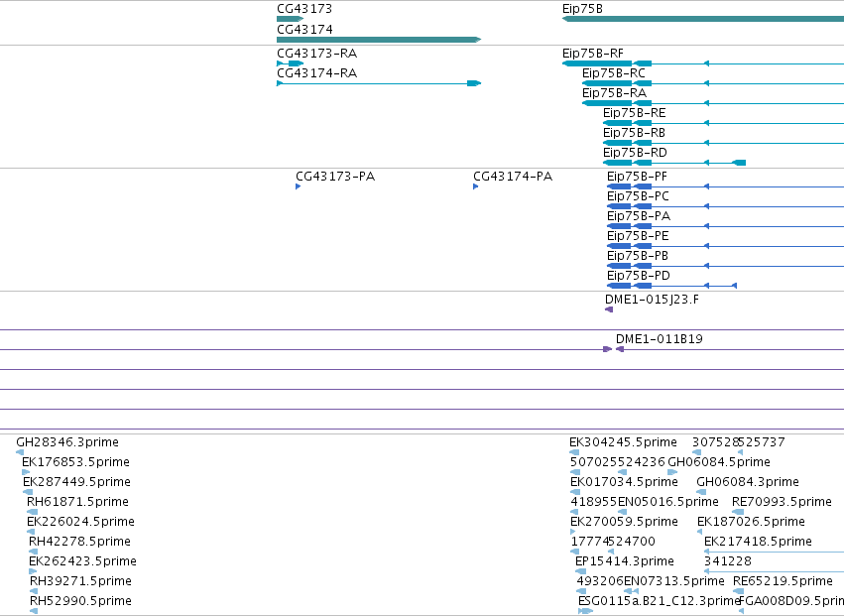844x616 pixels.
Task: Open the EK226024.5prime EST label
Action: click(80, 522)
